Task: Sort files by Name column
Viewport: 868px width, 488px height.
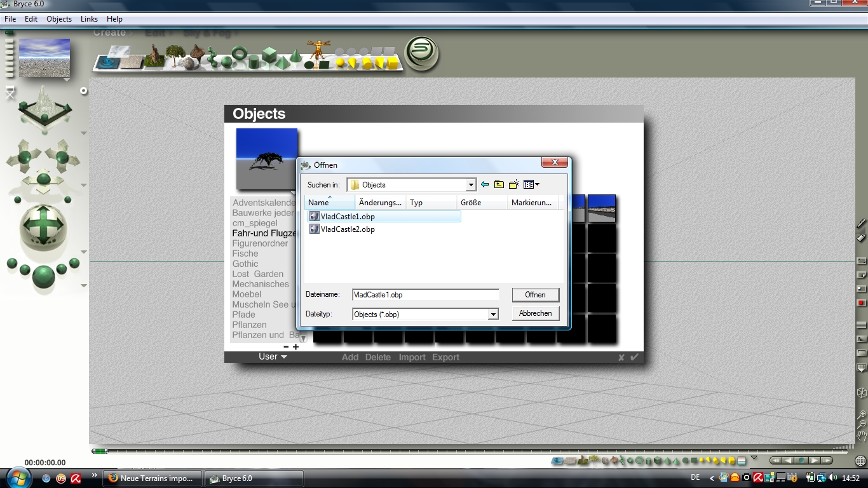Action: coord(330,202)
